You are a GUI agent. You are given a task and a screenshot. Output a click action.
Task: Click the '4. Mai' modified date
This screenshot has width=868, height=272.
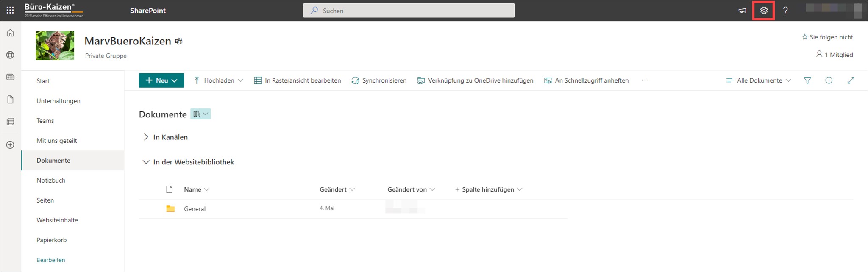(x=327, y=208)
